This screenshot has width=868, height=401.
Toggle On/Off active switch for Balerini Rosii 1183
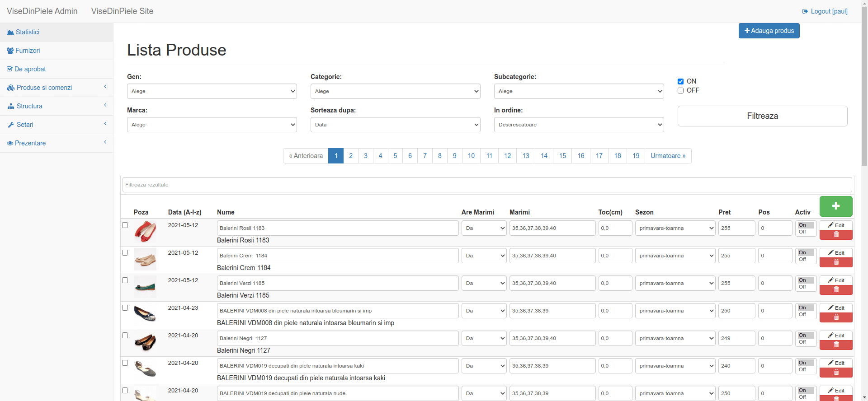(806, 228)
